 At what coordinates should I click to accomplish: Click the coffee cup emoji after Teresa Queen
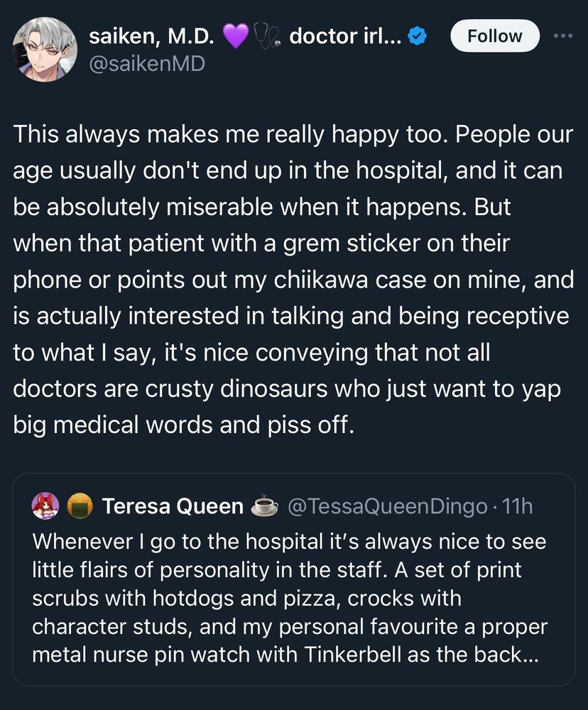(266, 506)
